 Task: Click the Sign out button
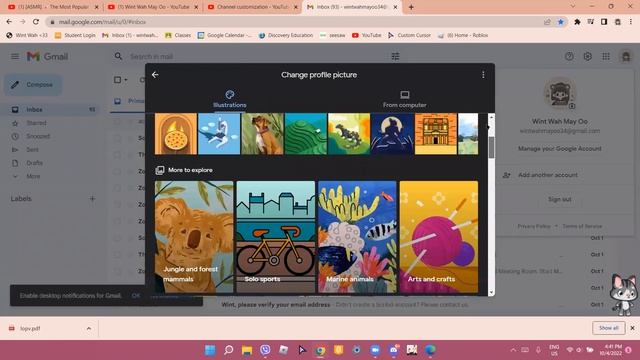point(560,199)
